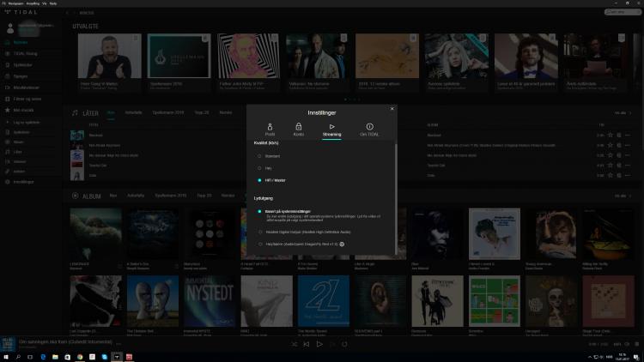Open the Konto tab with lock icon

pos(299,130)
